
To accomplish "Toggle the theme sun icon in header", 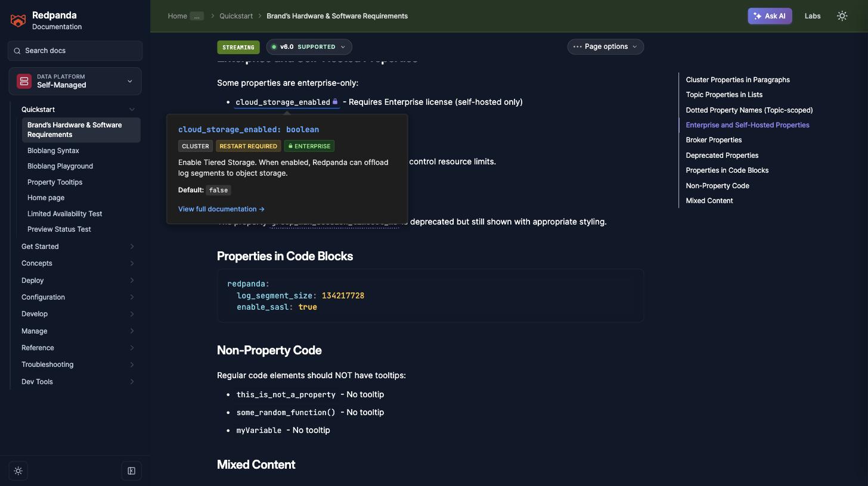I will 842,16.
